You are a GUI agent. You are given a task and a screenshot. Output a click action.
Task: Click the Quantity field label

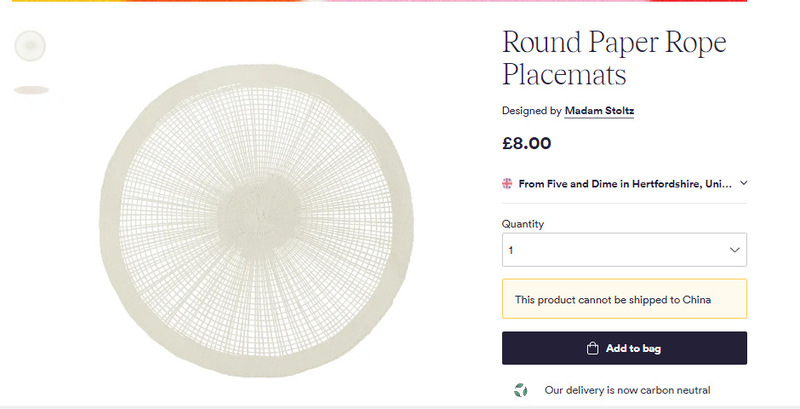tap(523, 224)
